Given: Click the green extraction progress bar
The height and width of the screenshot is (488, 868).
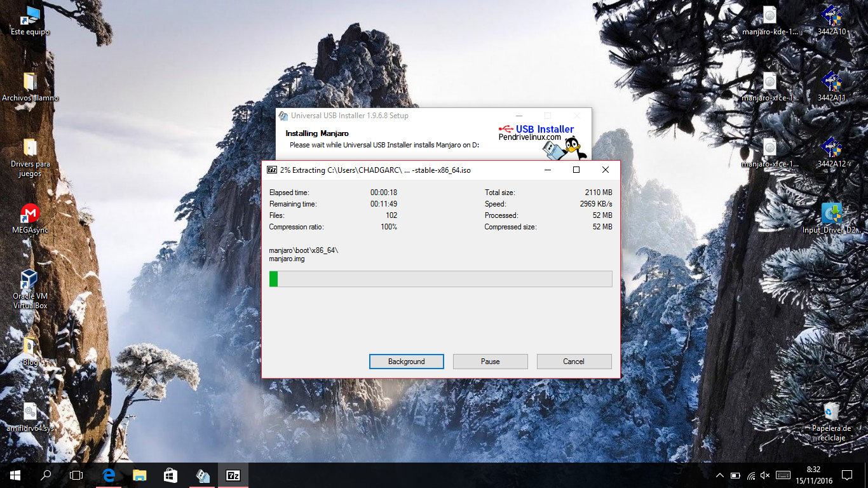Looking at the screenshot, I should (x=440, y=279).
